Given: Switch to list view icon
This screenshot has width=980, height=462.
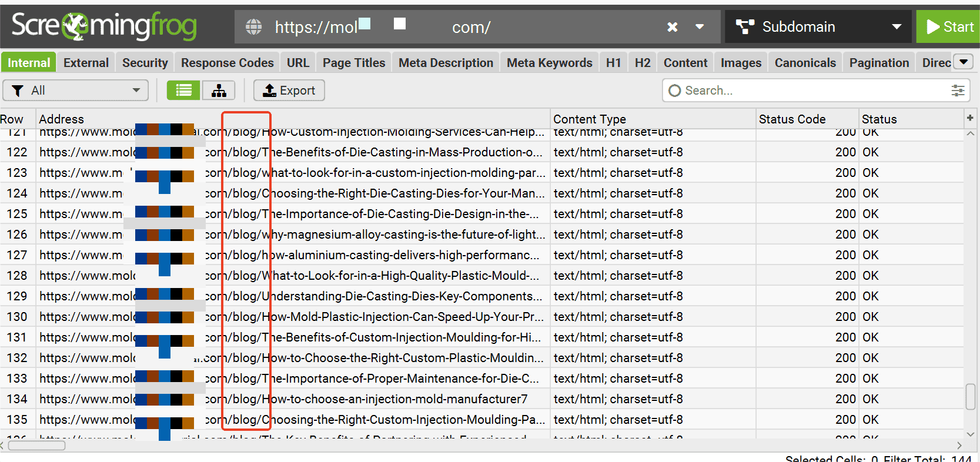Looking at the screenshot, I should point(183,91).
